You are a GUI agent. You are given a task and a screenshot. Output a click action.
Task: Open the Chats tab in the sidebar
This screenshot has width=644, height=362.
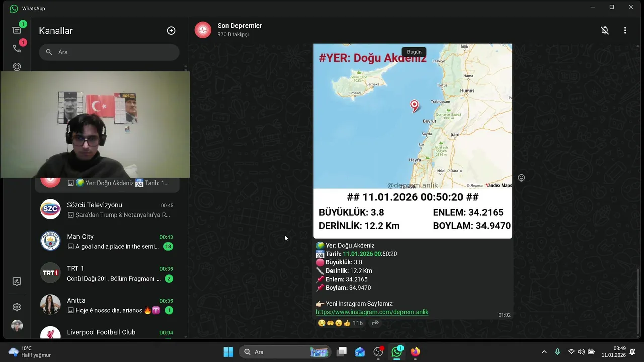17,30
